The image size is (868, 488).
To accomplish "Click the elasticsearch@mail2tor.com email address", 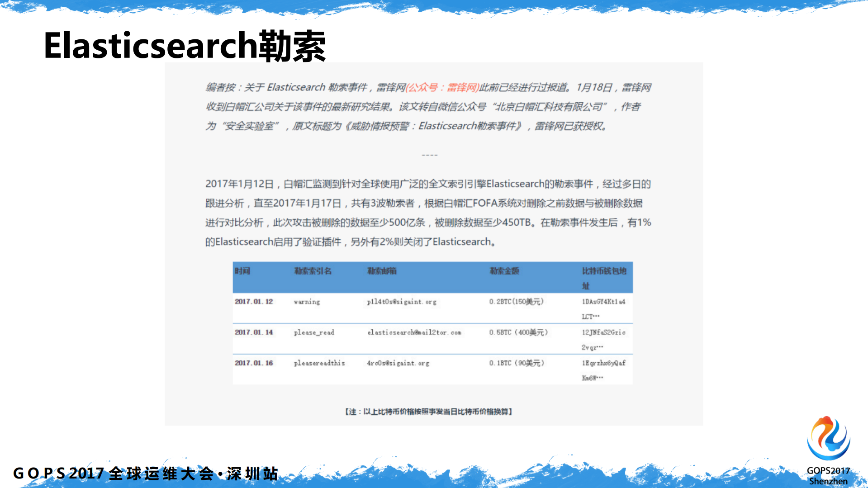I will pos(414,332).
